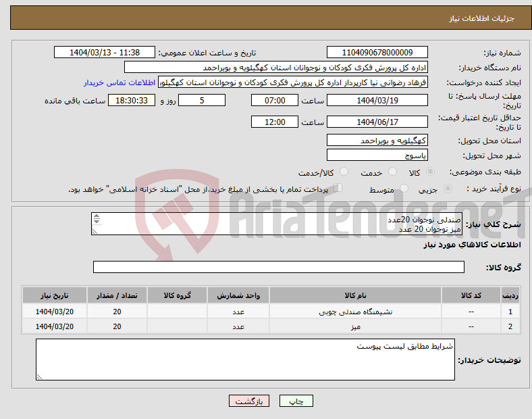Viewport: 532px width, 419px height.
Task: Click the جزئیات اطلاعات نیاز page title
Action: (x=482, y=18)
